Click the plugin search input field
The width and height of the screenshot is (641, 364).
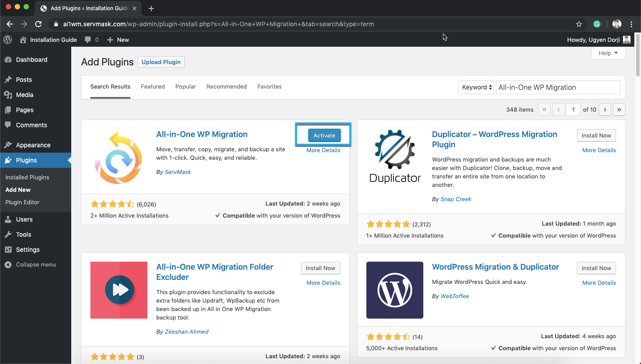558,87
